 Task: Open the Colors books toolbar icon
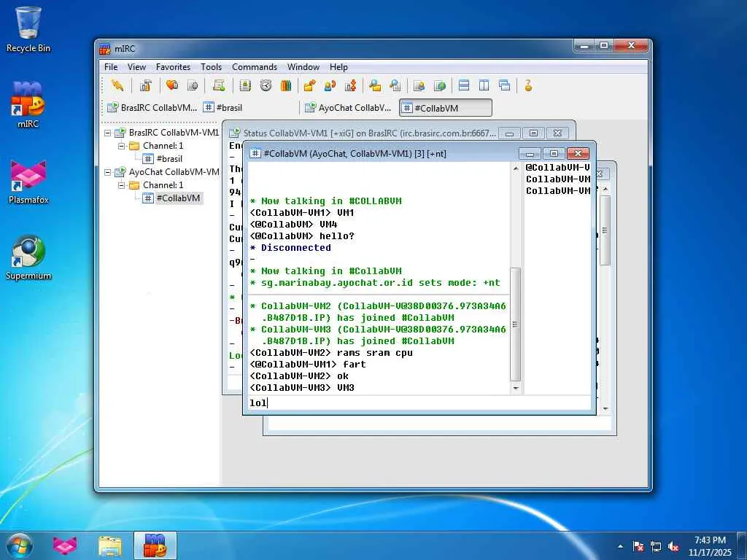point(286,86)
